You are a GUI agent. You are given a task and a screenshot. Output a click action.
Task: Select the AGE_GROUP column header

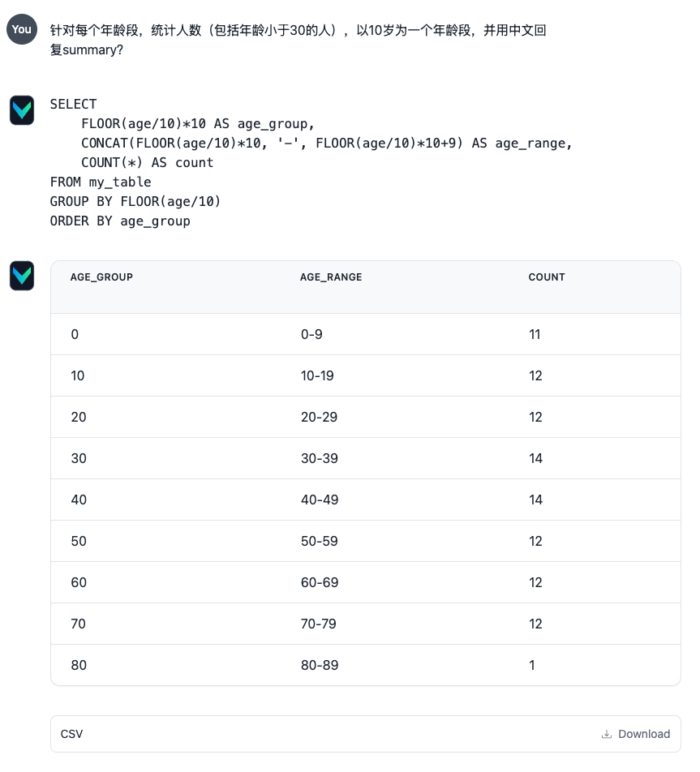click(101, 277)
